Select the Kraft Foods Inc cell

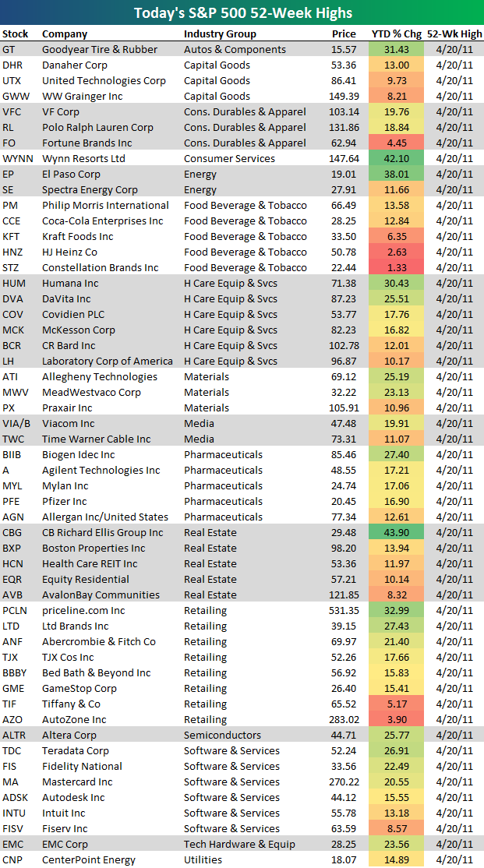point(77,236)
